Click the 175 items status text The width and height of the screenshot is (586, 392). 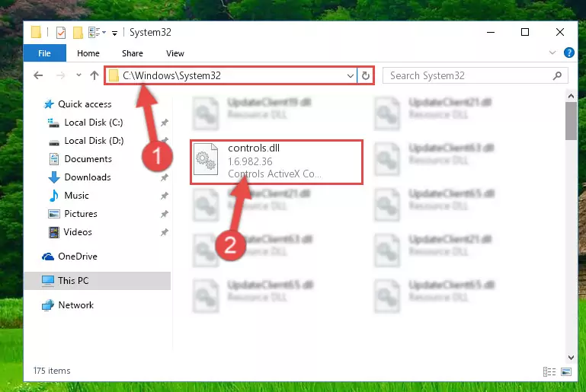[52, 371]
